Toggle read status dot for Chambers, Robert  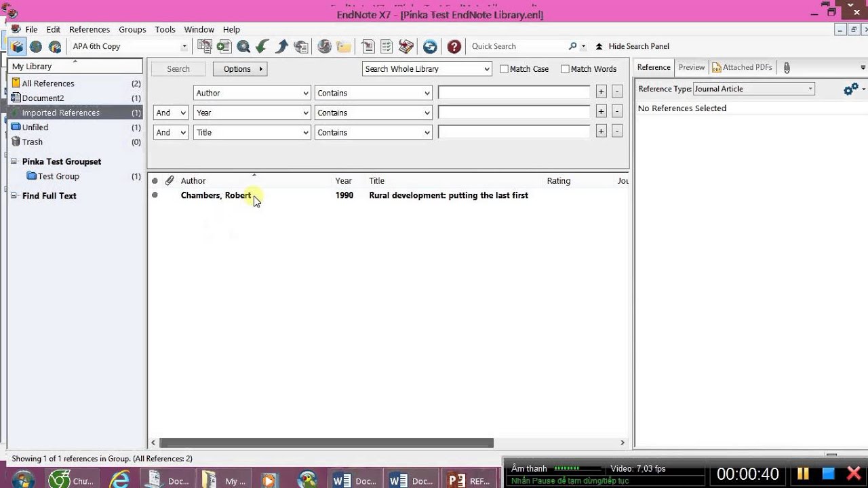(x=155, y=195)
